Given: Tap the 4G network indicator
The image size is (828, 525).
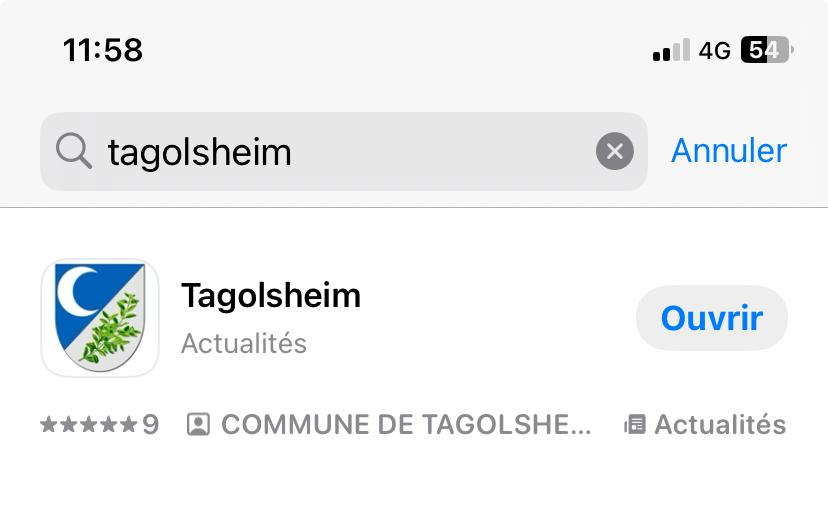Looking at the screenshot, I should click(714, 51).
